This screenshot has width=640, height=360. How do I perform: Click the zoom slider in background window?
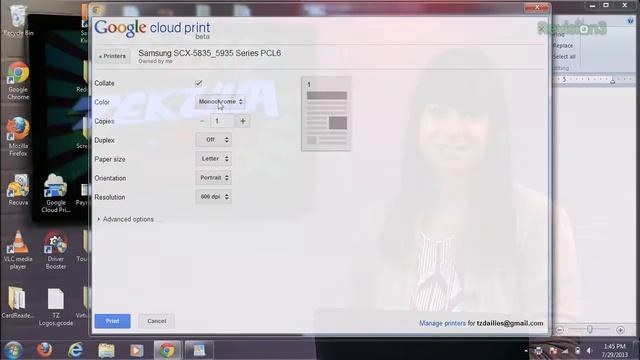pos(590,329)
